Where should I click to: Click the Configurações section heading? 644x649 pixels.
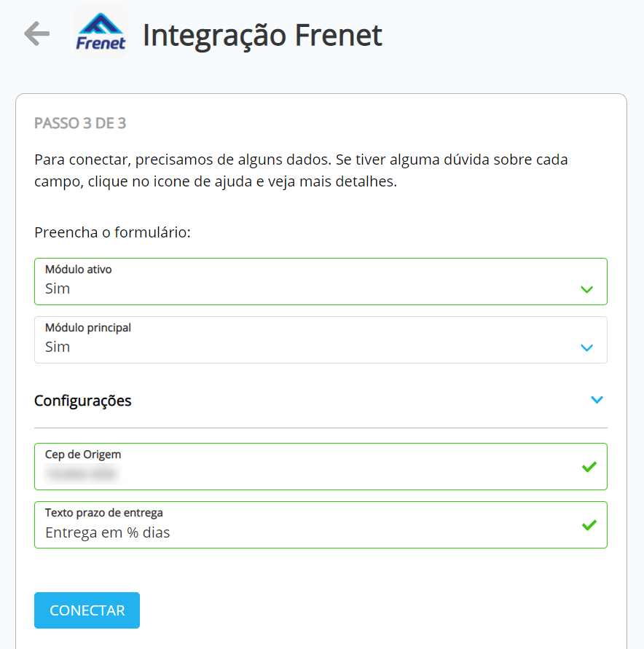(x=83, y=401)
